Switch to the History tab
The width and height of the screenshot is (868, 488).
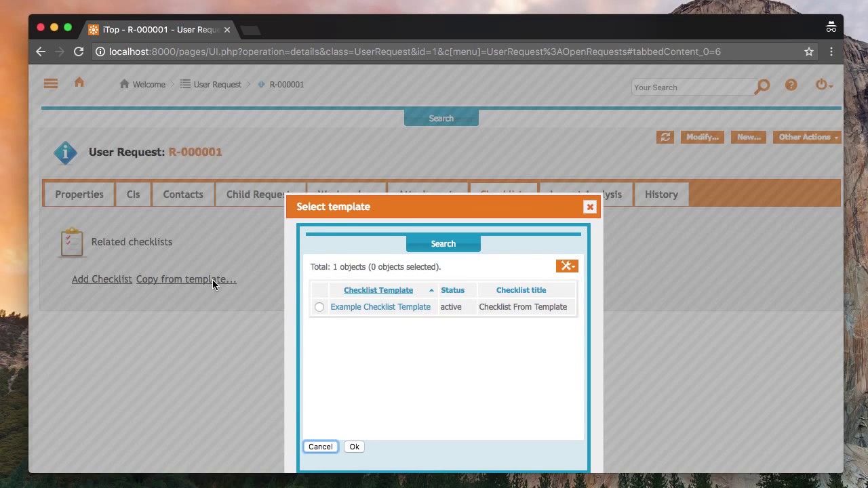tap(661, 195)
